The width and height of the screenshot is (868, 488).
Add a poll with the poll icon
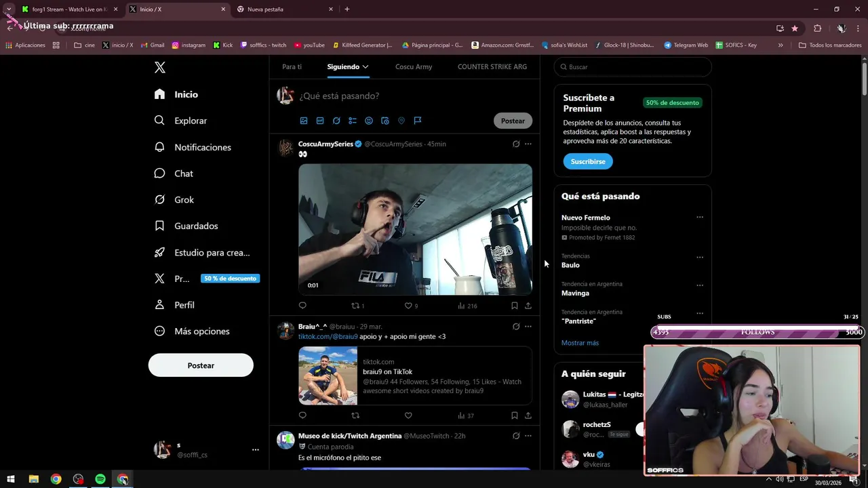coord(353,121)
